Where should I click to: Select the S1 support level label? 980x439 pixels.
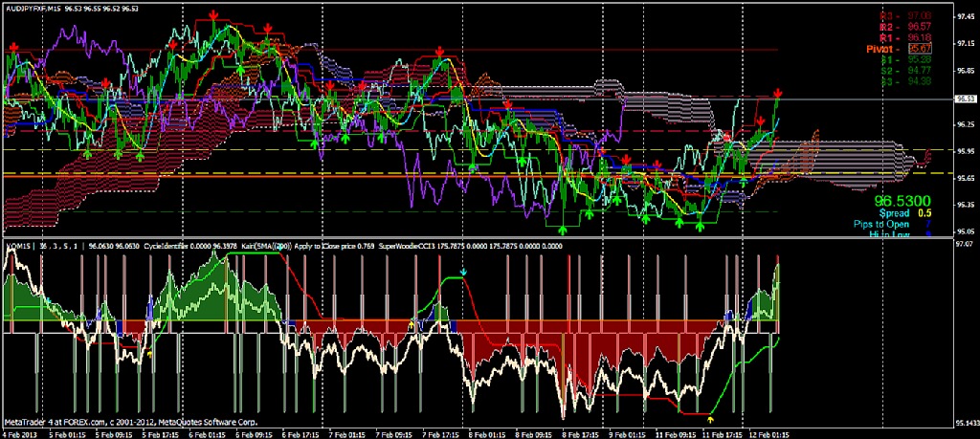point(886,58)
